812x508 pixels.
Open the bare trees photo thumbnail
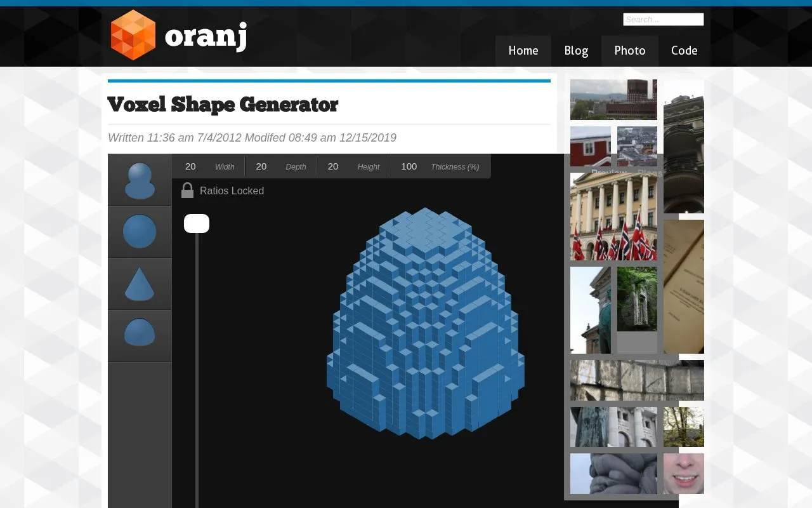coord(684,427)
